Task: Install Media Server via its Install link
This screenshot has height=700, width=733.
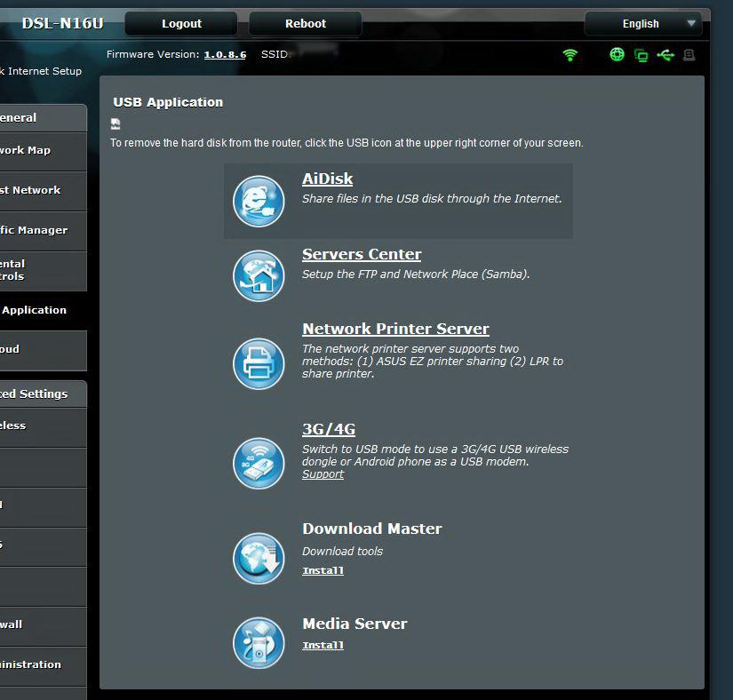Action: (323, 645)
